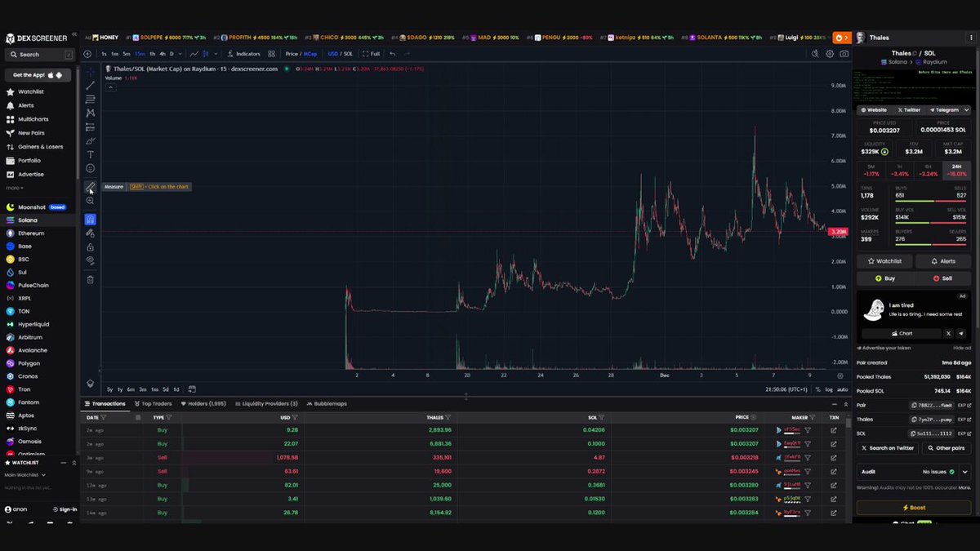Image resolution: width=980 pixels, height=551 pixels.
Task: Toggle percent scale on chart
Action: point(817,389)
